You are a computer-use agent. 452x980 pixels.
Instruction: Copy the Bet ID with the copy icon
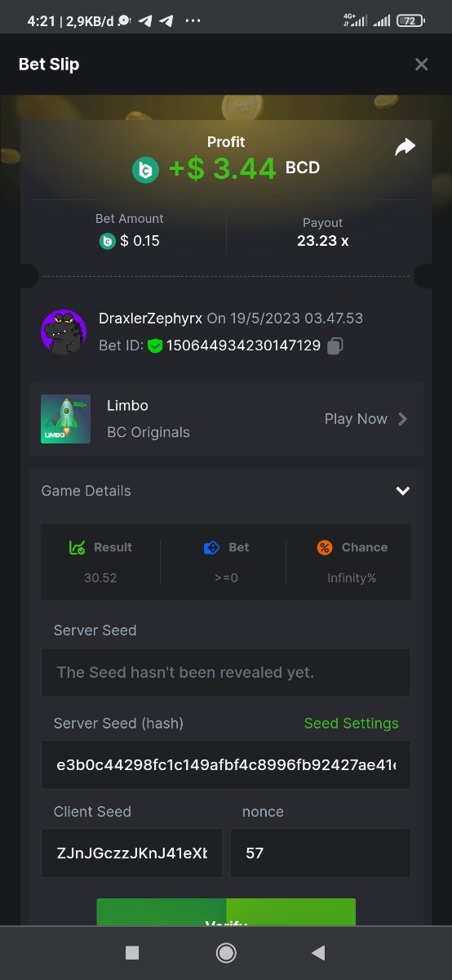click(x=335, y=346)
